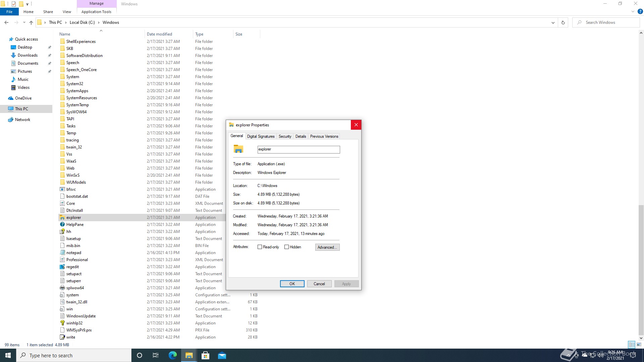Select the twain_32.dll file row
The height and width of the screenshot is (362, 644).
coord(159,302)
